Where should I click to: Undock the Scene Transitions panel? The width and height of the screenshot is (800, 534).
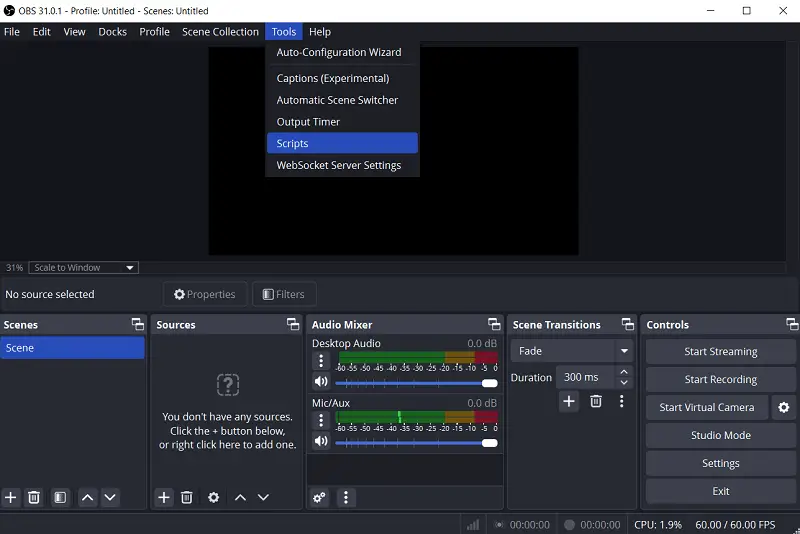pos(628,324)
